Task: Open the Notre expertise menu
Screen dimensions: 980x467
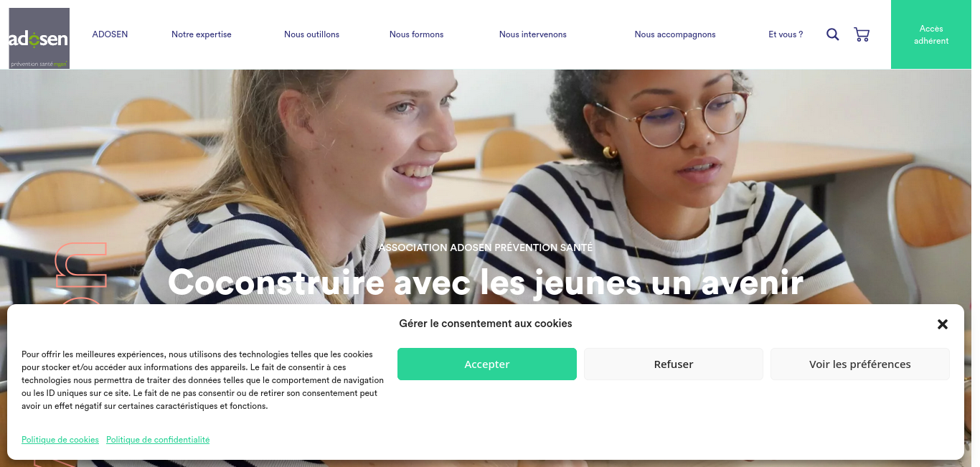Action: pyautogui.click(x=202, y=34)
